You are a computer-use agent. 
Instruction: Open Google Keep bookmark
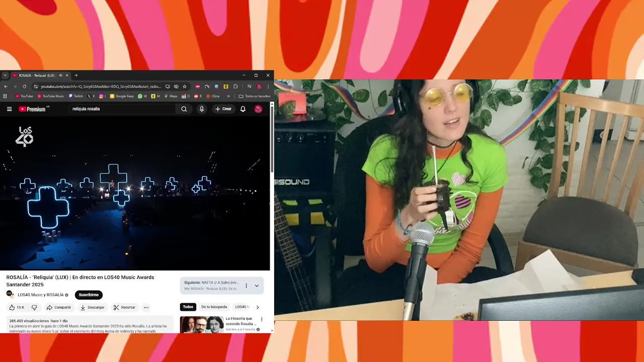(x=122, y=96)
